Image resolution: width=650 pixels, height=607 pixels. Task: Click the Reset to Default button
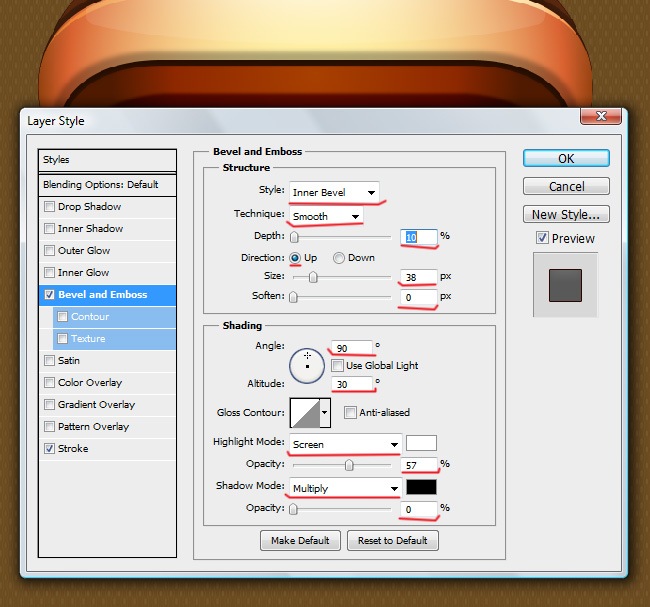tap(392, 541)
